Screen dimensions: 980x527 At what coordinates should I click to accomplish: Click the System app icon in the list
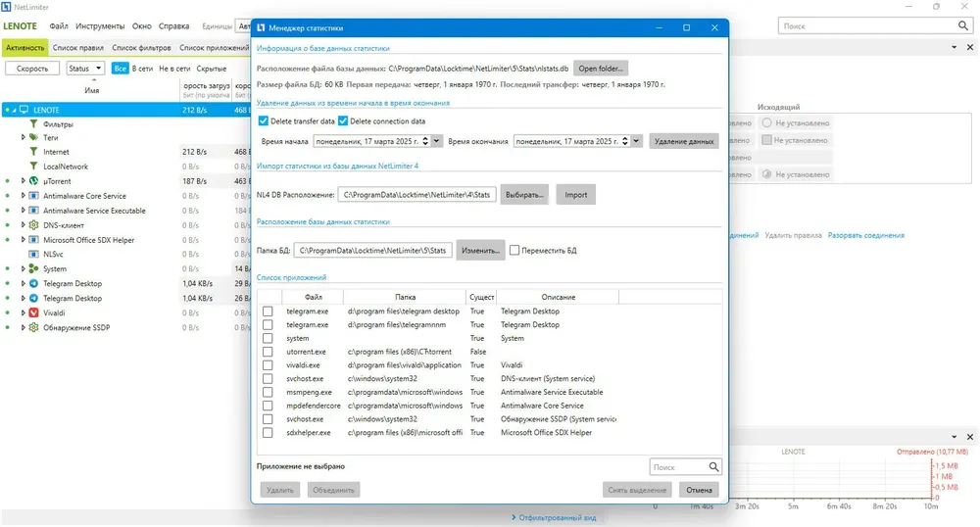coord(33,268)
